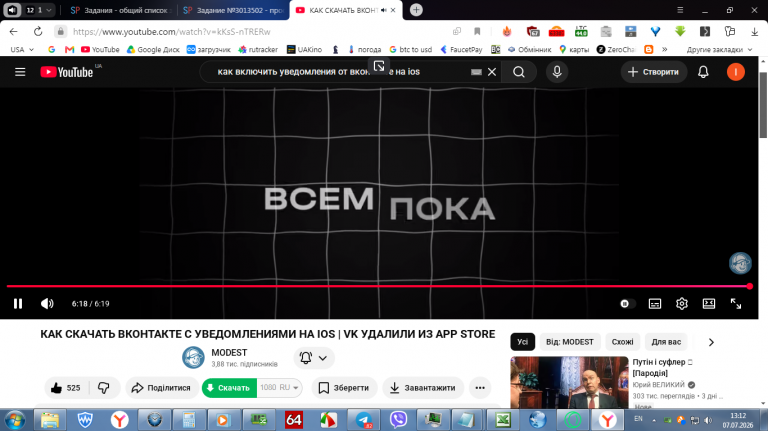The image size is (768, 431).
Task: Click the Завантажити download button
Action: (423, 388)
